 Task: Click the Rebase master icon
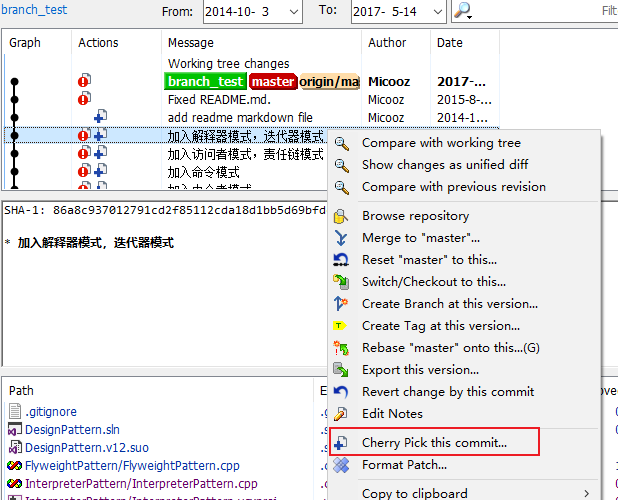341,348
